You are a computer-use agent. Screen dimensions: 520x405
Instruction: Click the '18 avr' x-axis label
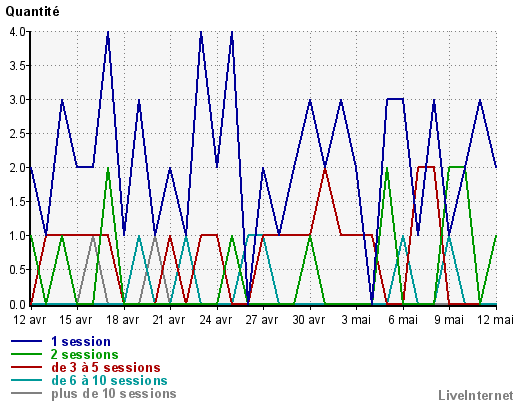tap(122, 320)
